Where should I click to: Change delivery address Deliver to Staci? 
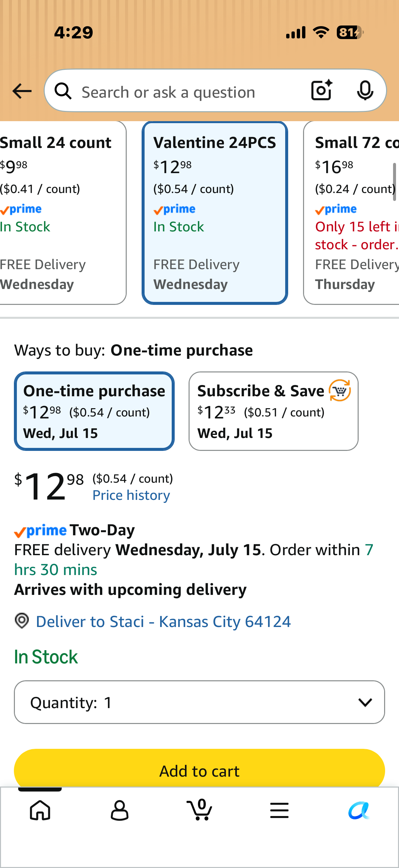coord(163,621)
